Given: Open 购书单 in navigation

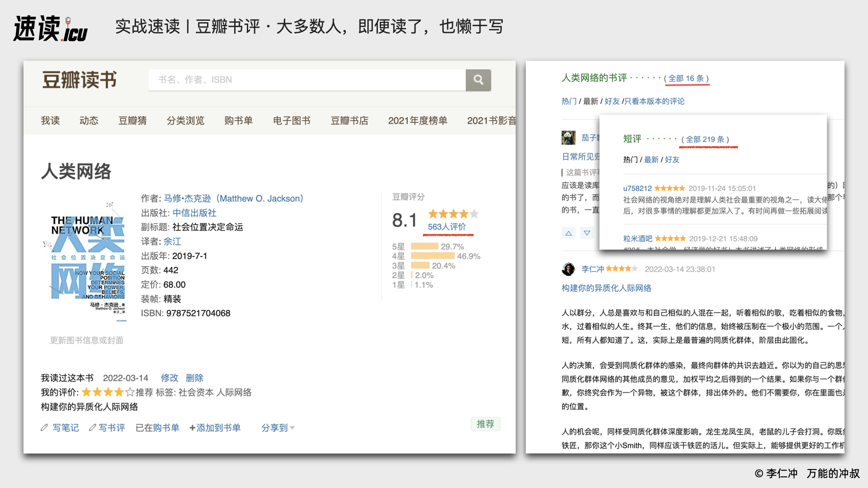Looking at the screenshot, I should click(239, 121).
